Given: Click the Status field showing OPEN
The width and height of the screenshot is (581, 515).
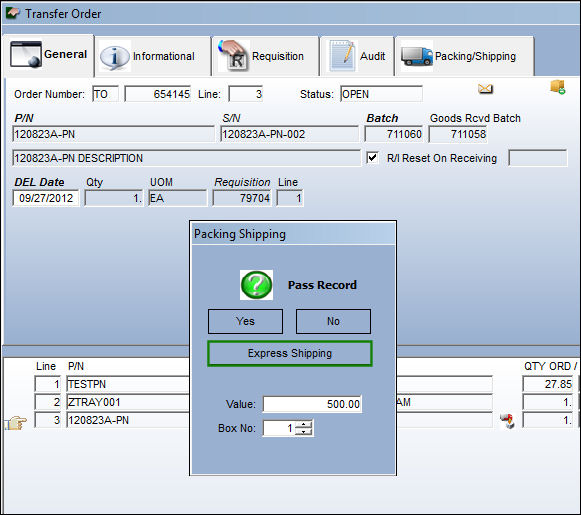Looking at the screenshot, I should pos(381,94).
